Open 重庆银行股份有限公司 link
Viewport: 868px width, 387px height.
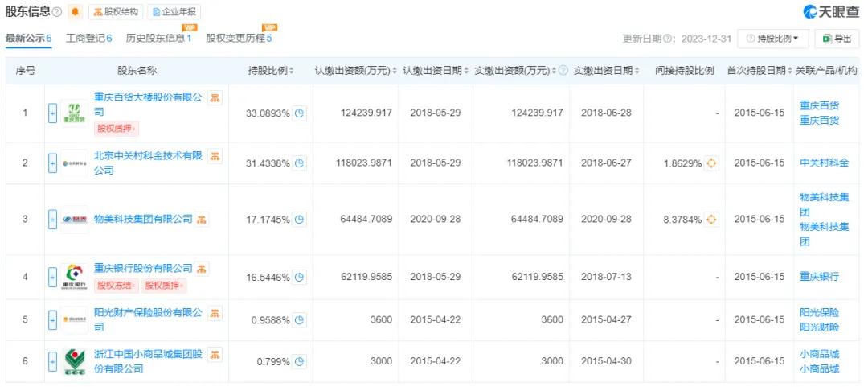click(x=143, y=269)
